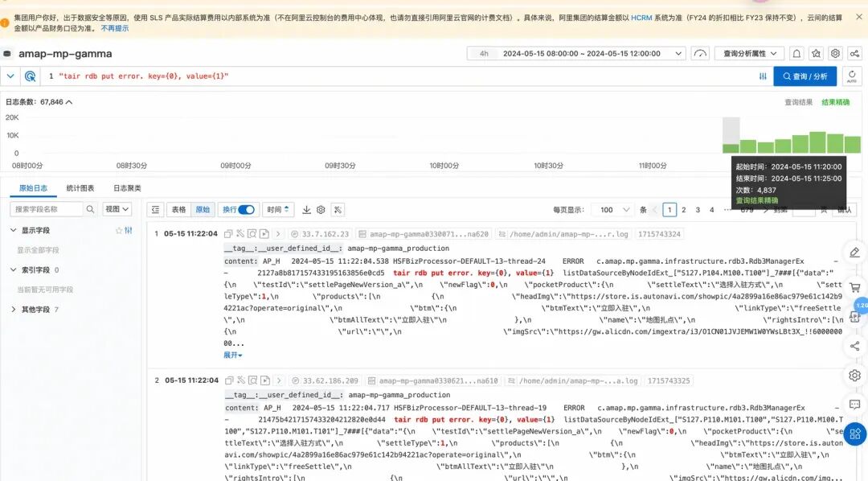Switch to 表格 view
This screenshot has height=481, width=868.
tap(178, 210)
